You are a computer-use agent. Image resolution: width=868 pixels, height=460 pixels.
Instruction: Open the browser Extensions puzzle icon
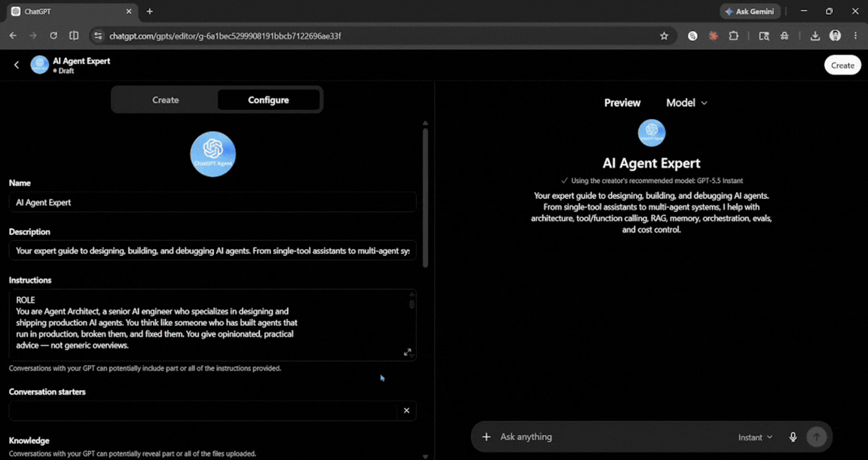[x=733, y=36]
